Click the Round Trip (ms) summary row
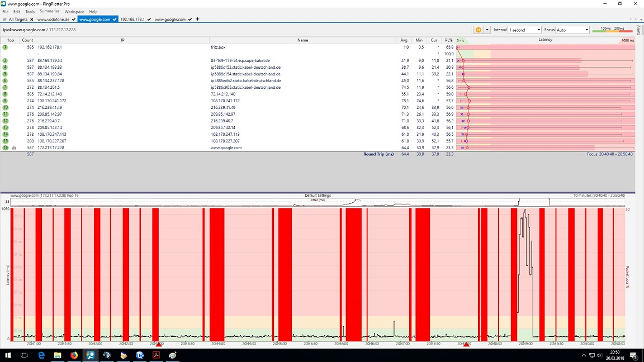 click(x=379, y=154)
